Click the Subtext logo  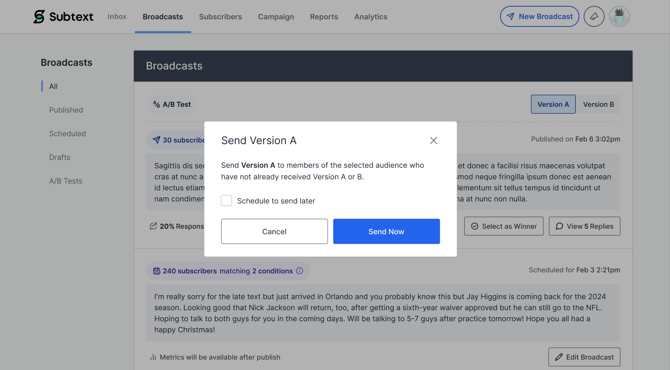point(63,17)
